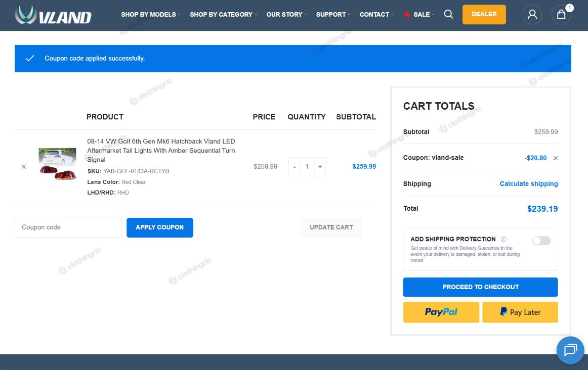
Task: Open the search magnifier icon
Action: (448, 14)
